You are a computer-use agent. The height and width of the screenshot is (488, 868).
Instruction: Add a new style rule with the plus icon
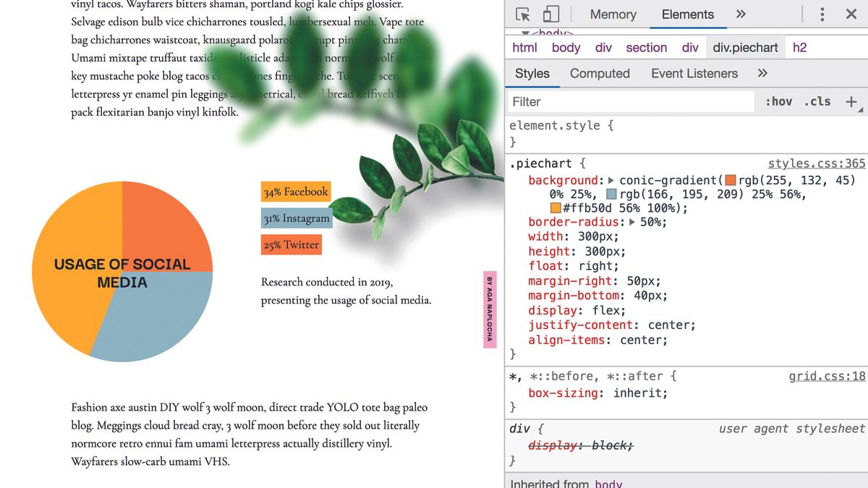pyautogui.click(x=851, y=101)
